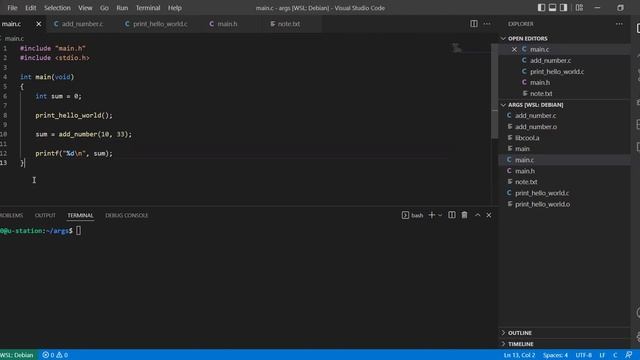Switch to the Debug Console tab
Viewport: 640px width, 360px height.
[127, 216]
